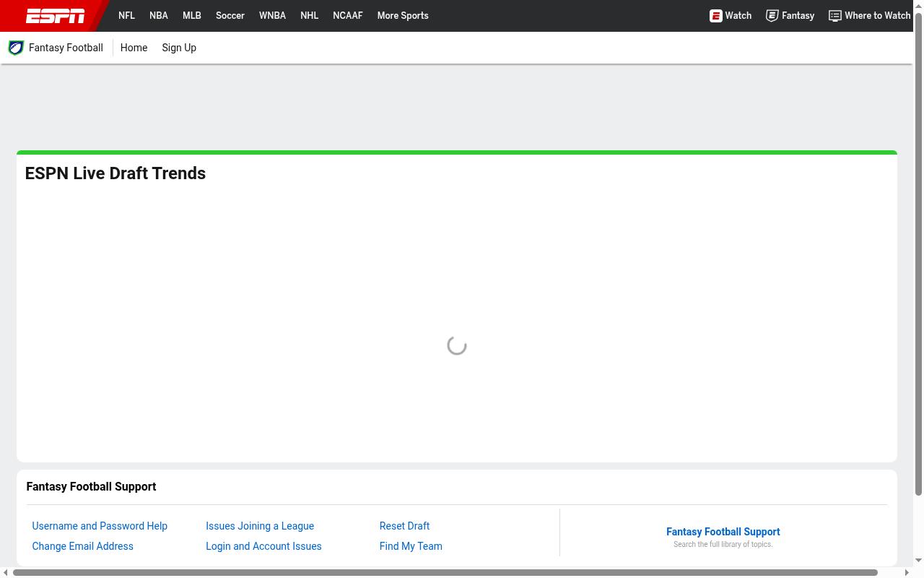Open the NCAAF menu
Screen dimensions: 924x578
pos(348,15)
